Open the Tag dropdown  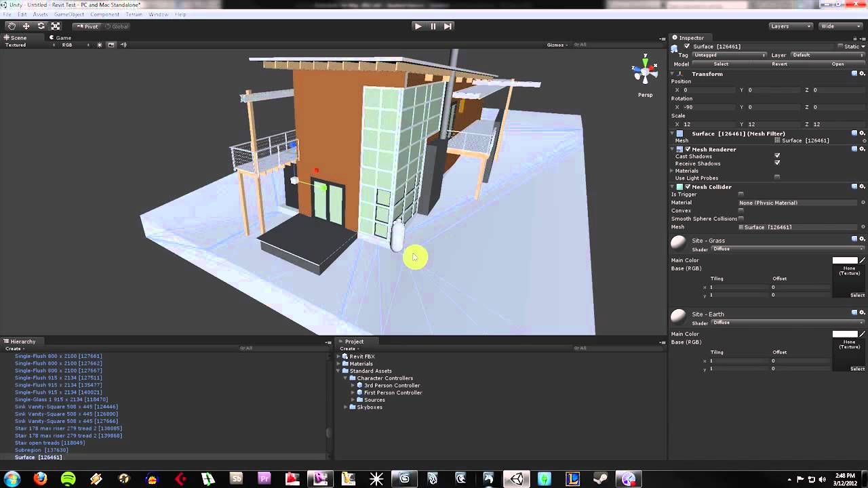730,55
